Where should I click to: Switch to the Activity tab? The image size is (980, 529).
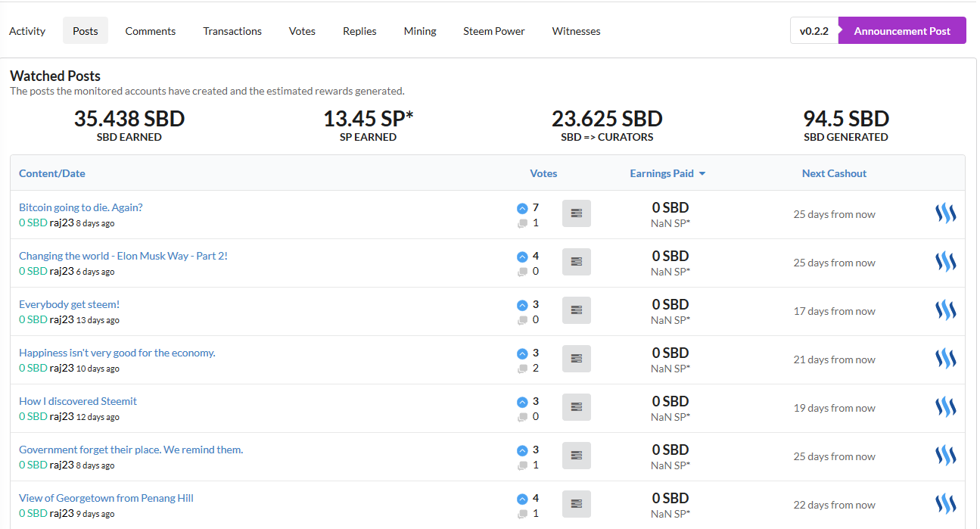27,31
